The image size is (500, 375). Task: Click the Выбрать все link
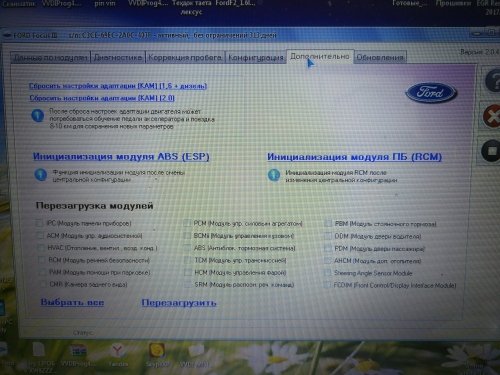[x=72, y=302]
